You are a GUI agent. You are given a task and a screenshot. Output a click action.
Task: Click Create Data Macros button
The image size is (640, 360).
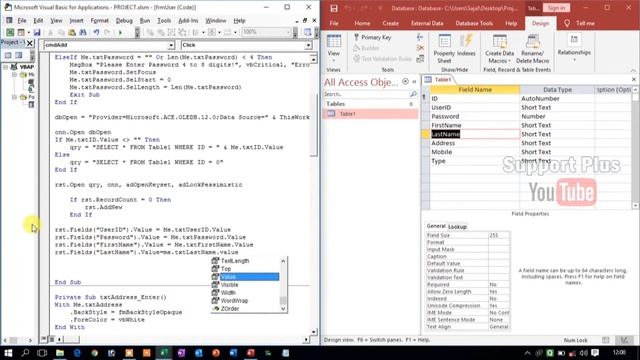pos(500,49)
